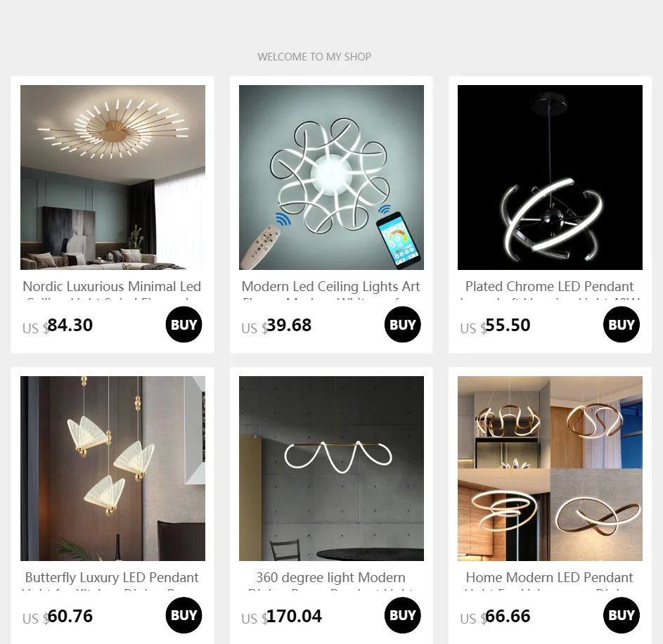Click BUY button for the $39.68 ceiling light
Viewport: 663px width, 644px height.
[x=403, y=324]
